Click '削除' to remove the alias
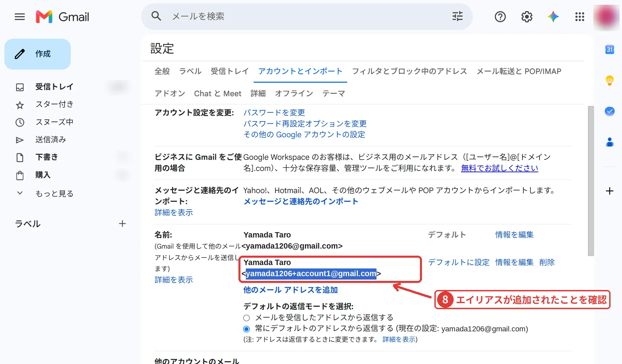622x364 pixels. pyautogui.click(x=547, y=262)
